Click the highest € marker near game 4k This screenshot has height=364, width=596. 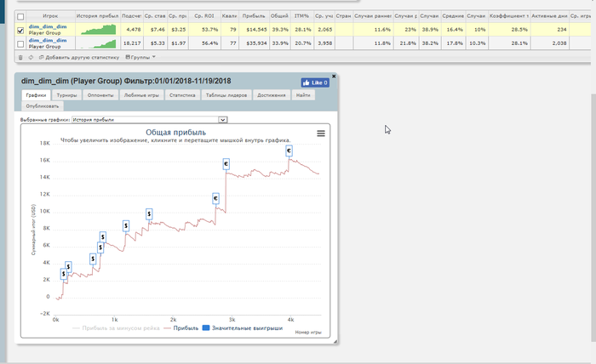coord(289,151)
